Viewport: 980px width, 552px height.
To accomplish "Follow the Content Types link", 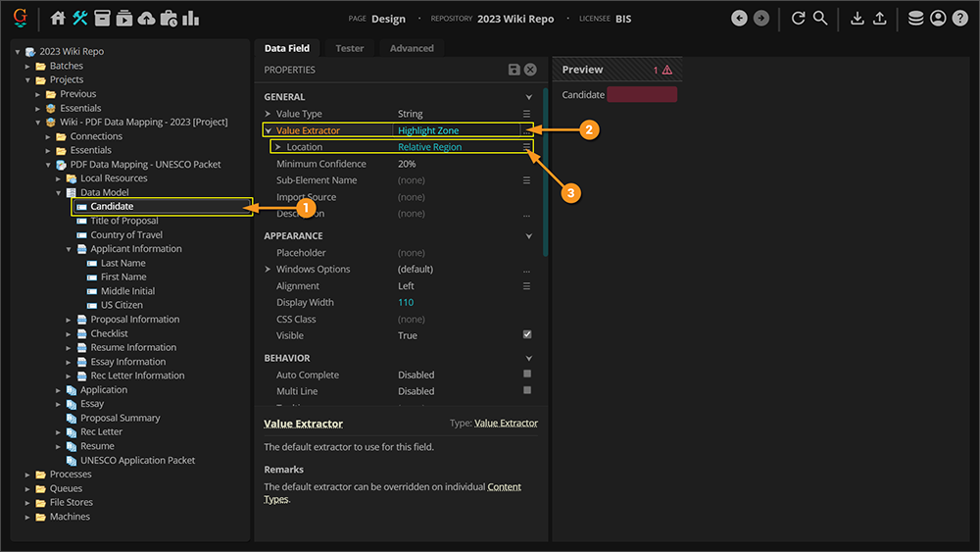I will (x=504, y=487).
